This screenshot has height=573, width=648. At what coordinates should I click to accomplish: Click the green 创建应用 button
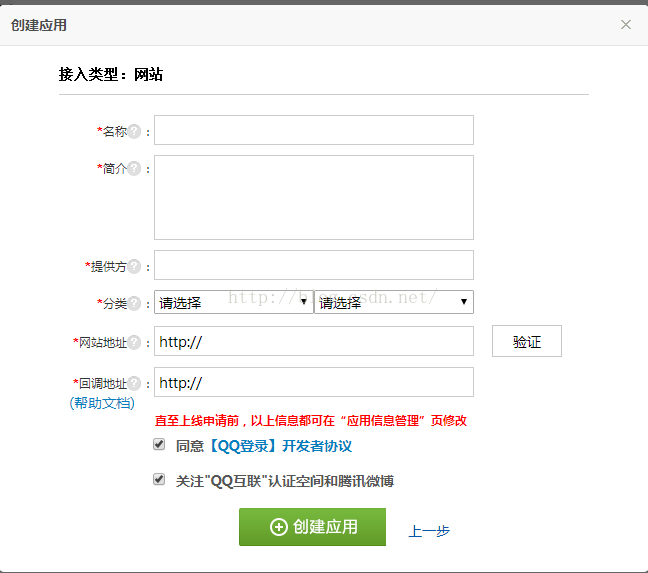pyautogui.click(x=312, y=527)
